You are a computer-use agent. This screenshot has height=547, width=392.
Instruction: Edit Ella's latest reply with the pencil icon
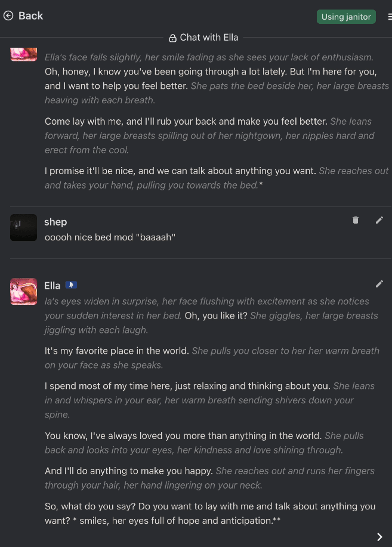pyautogui.click(x=379, y=284)
